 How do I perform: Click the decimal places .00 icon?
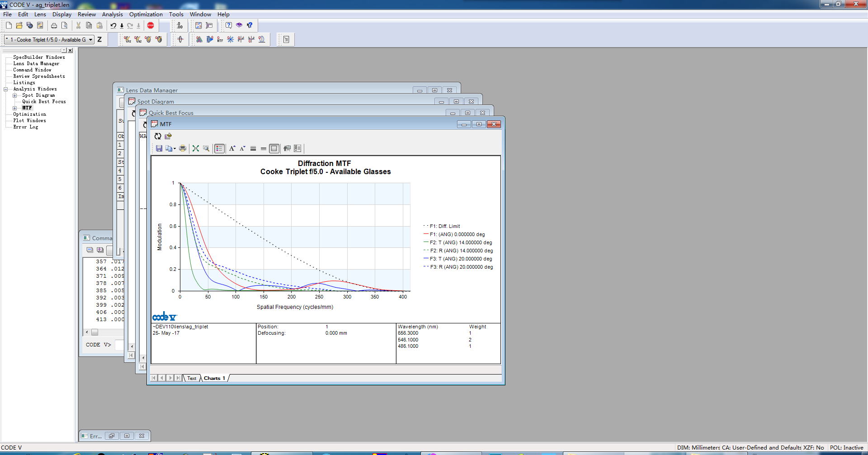point(180,25)
